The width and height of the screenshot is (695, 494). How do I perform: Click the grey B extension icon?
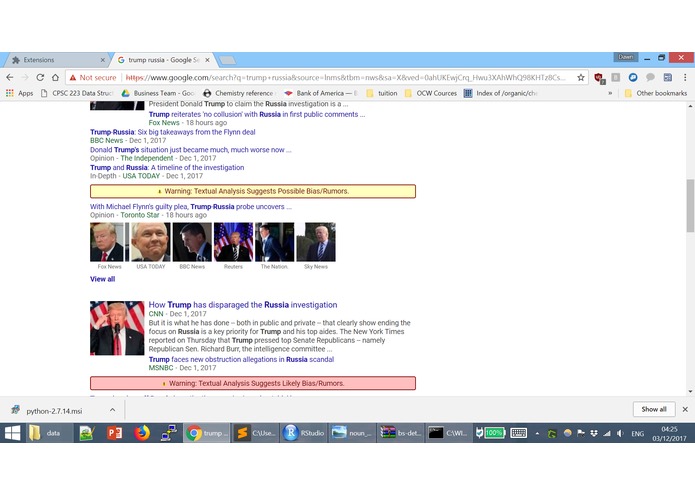click(616, 78)
